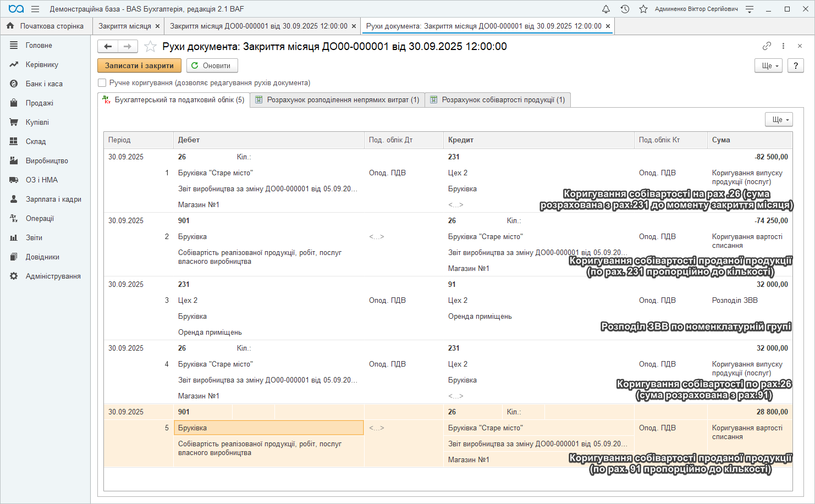Switch to Розрахунок собівартості продукції tab

pyautogui.click(x=498, y=100)
